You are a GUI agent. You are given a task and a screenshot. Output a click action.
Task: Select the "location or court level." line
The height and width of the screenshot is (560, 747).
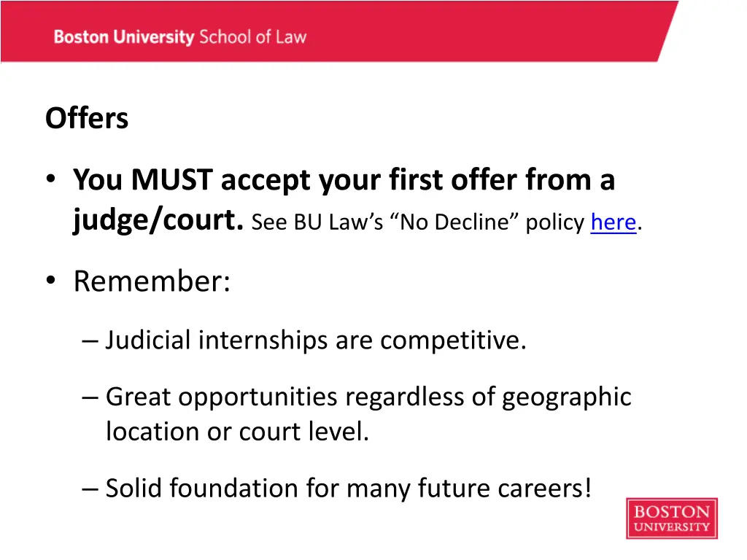tap(237, 431)
